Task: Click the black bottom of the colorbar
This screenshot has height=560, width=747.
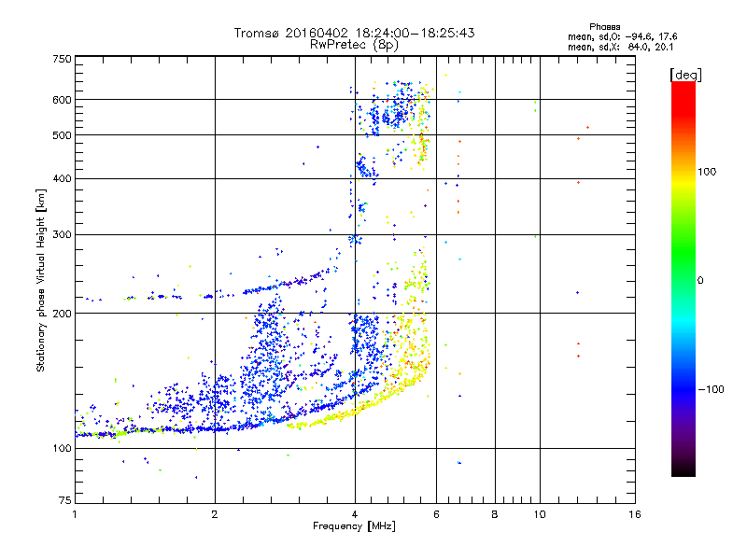Action: point(684,469)
